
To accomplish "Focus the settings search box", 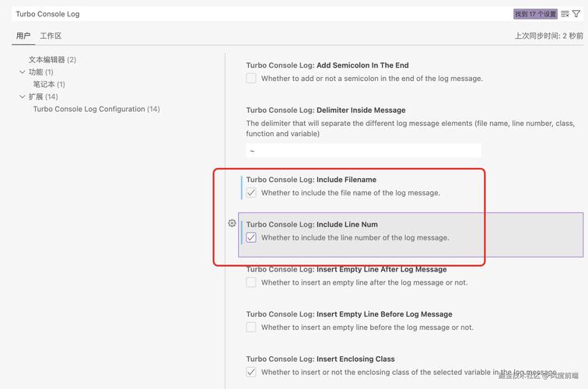I will (x=257, y=14).
